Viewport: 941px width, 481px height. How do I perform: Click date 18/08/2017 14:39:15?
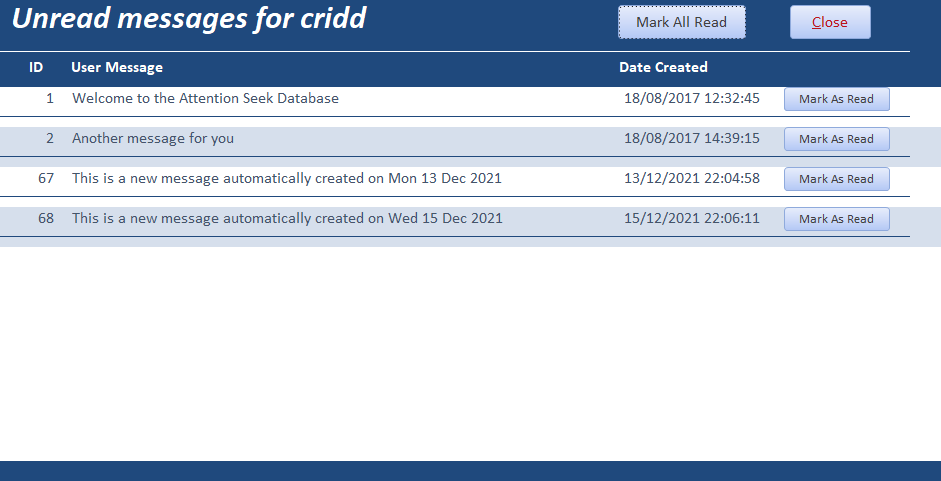(x=692, y=139)
